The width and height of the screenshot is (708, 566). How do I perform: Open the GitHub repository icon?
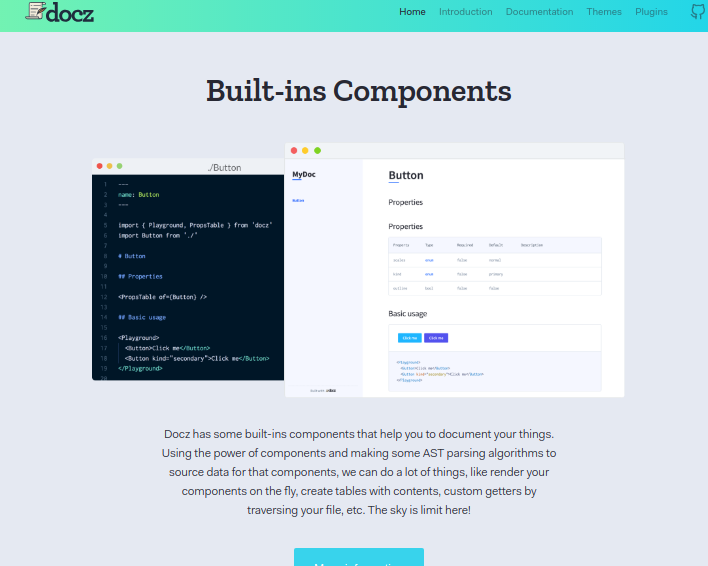[698, 12]
